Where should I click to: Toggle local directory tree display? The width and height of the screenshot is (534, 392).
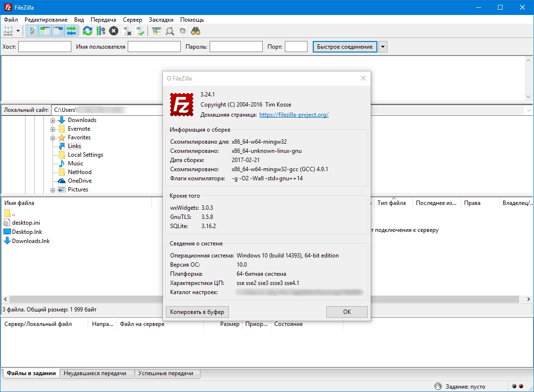point(45,31)
